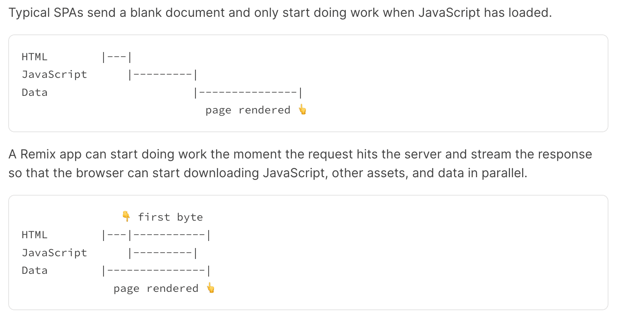Viewport: 644px width, 320px height.
Task: Click the Data label in the Remix diagram
Action: (34, 270)
